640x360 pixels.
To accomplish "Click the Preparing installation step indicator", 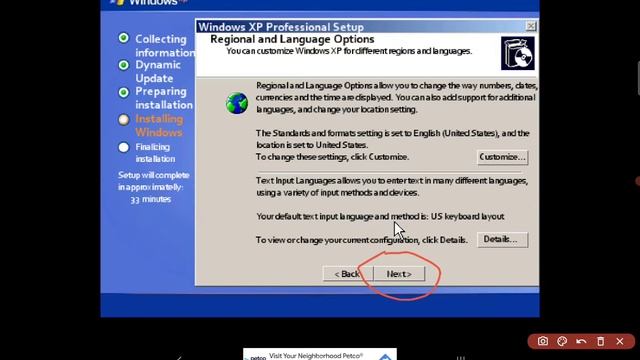I will click(x=124, y=92).
